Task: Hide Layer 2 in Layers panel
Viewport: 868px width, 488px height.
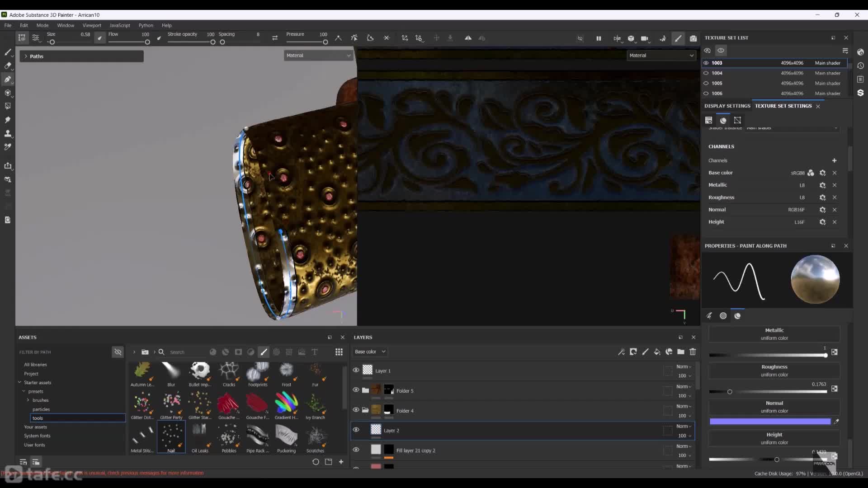Action: click(x=356, y=430)
